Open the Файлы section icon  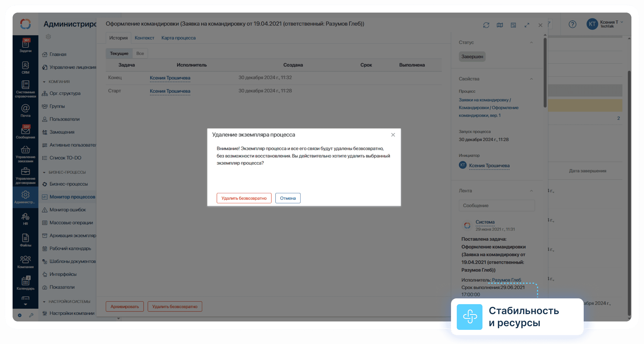click(x=25, y=240)
